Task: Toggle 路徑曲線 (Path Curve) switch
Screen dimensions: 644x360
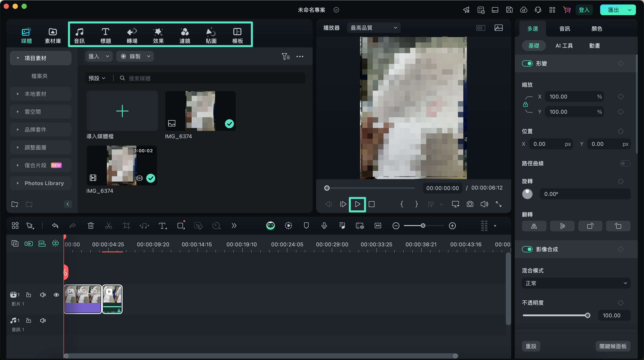Action: 627,163
